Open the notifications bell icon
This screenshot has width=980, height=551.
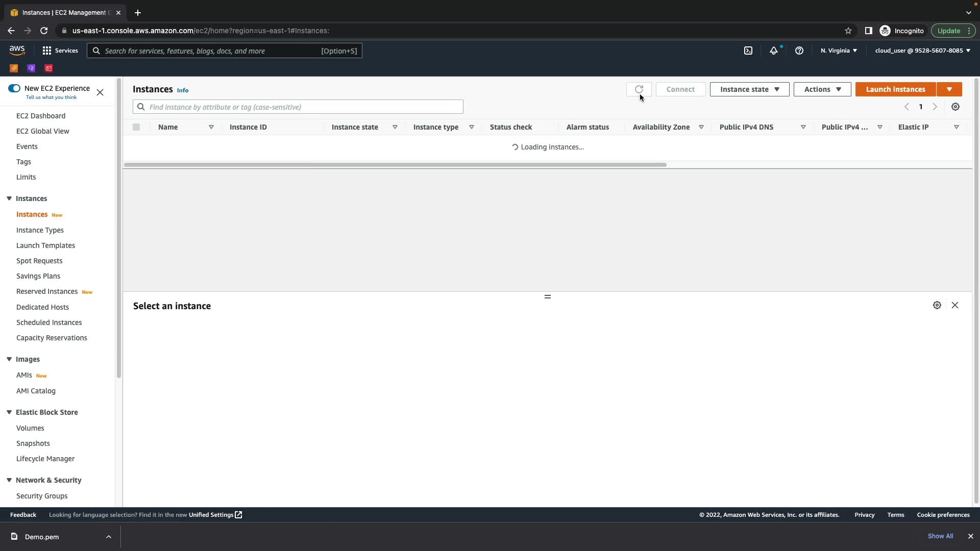774,51
